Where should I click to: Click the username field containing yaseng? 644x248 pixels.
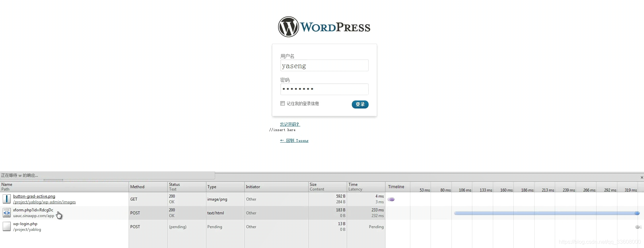click(x=324, y=66)
